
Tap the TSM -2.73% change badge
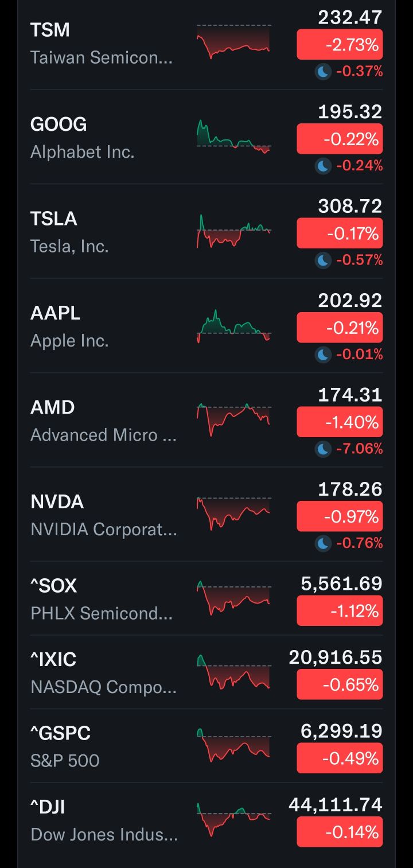click(340, 45)
